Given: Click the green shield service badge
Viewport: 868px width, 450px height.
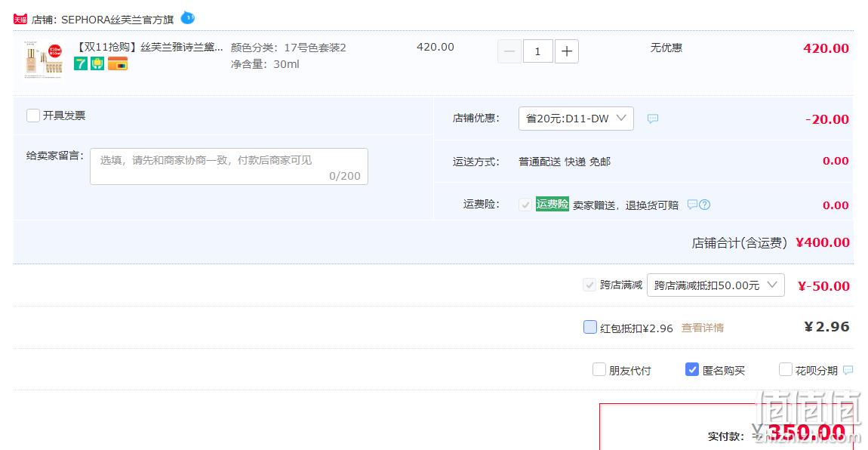Looking at the screenshot, I should (x=97, y=63).
